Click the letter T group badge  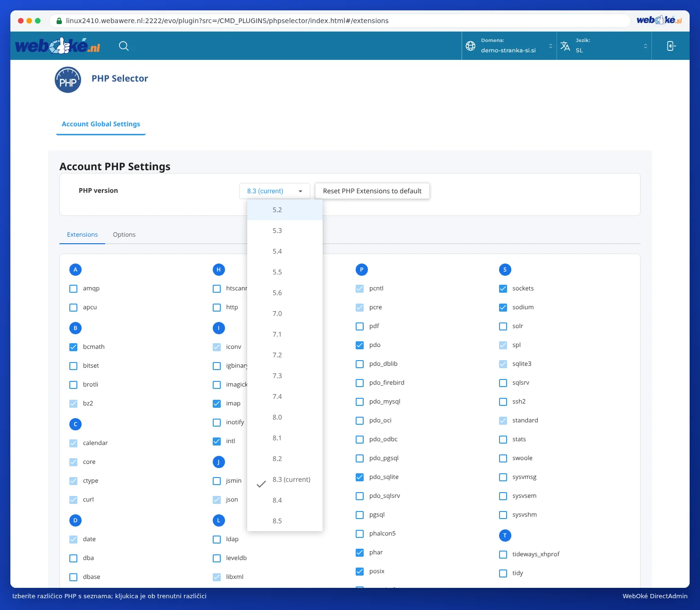(x=505, y=536)
